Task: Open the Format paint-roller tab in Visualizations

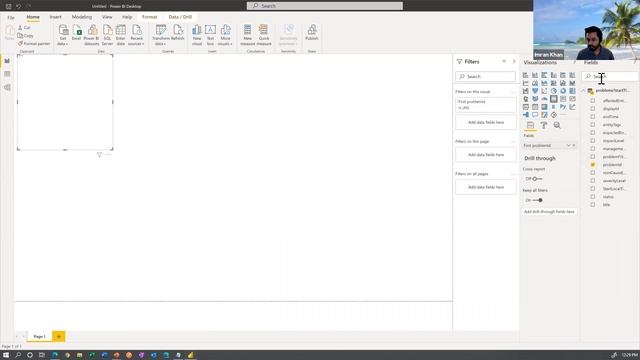Action: click(x=544, y=126)
